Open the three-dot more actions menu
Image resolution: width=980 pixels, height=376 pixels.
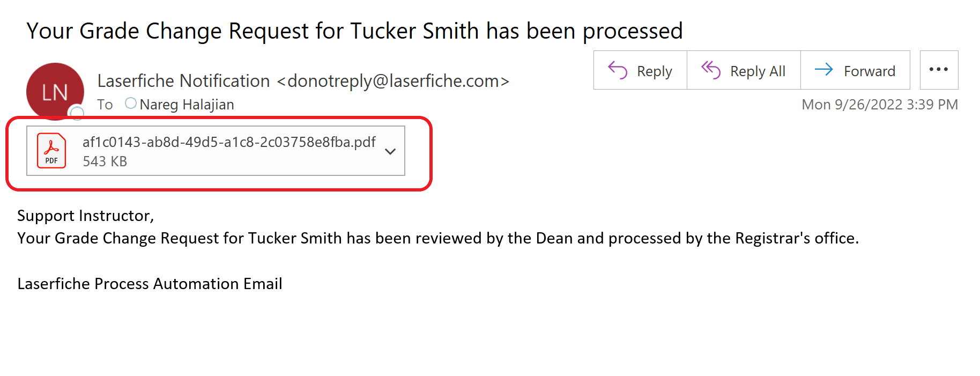[x=939, y=70]
